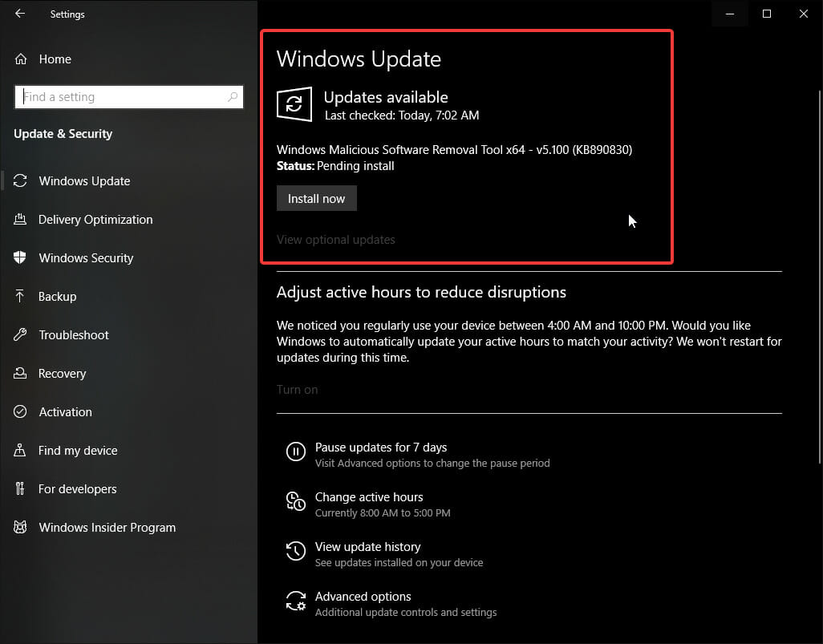
Task: Open Windows Insider Program settings
Action: point(107,528)
